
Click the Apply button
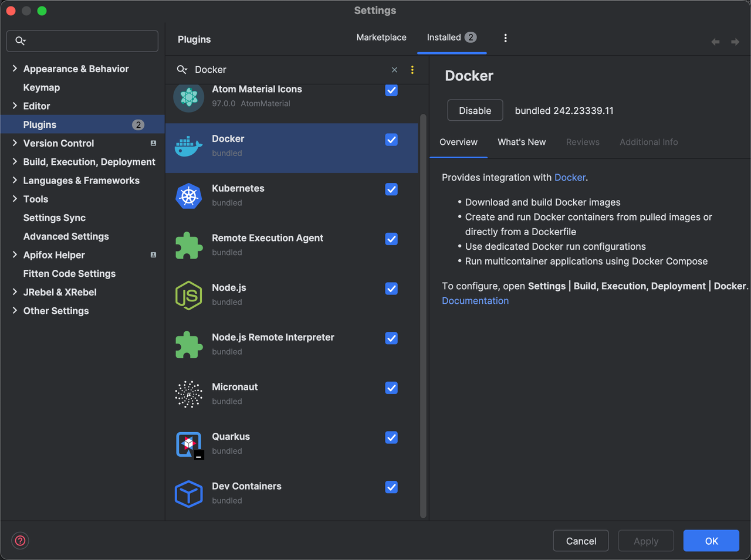[646, 541]
